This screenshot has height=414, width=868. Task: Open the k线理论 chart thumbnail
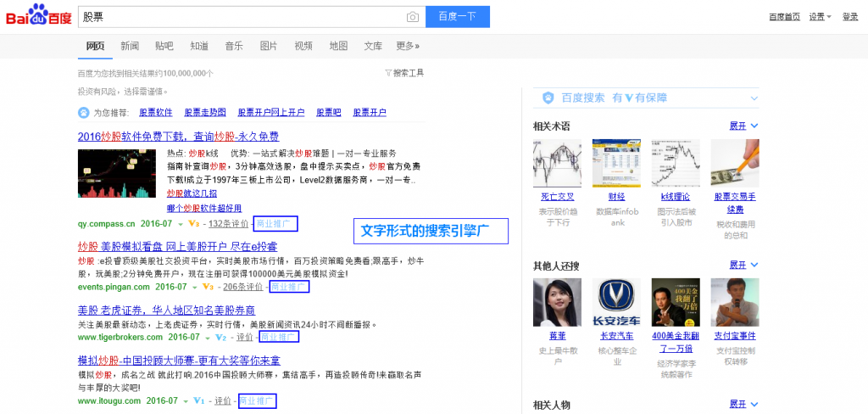676,163
